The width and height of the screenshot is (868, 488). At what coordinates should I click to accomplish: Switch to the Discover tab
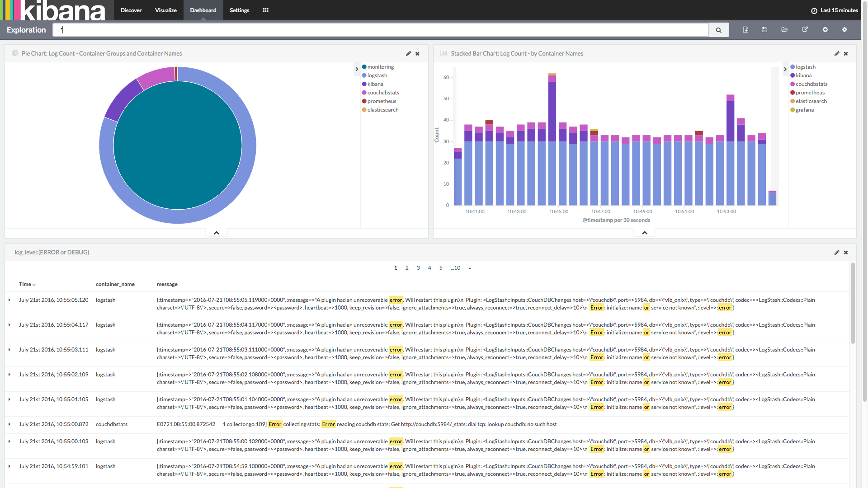pyautogui.click(x=131, y=10)
